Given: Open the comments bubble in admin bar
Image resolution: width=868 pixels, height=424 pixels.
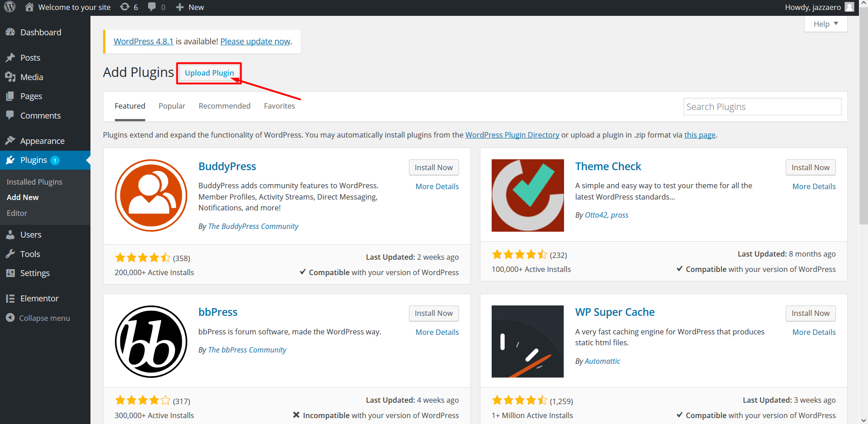Looking at the screenshot, I should coord(156,7).
